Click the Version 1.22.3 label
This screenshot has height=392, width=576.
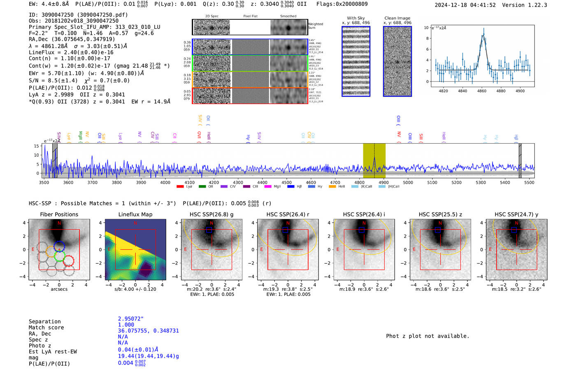coord(525,5)
